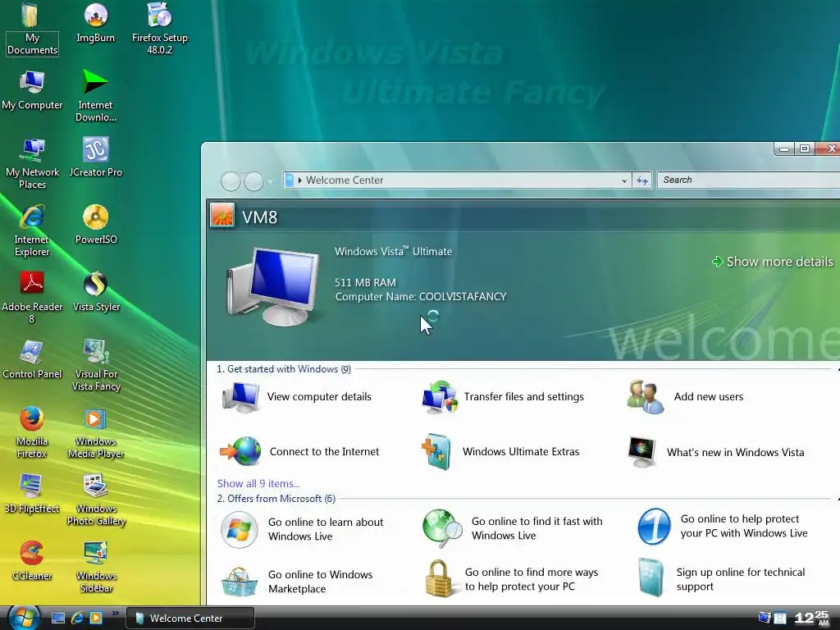The height and width of the screenshot is (630, 840).
Task: Open Connect to the Internet item
Action: 299,452
